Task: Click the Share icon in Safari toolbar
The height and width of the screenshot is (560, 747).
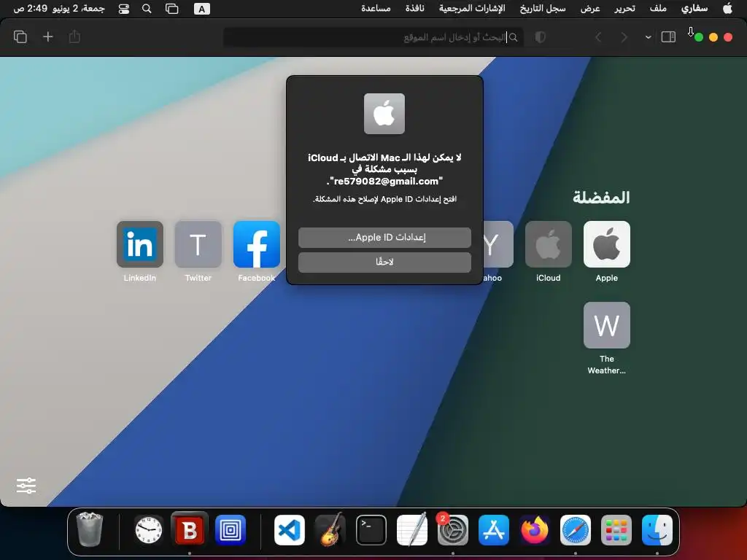Action: pyautogui.click(x=74, y=36)
